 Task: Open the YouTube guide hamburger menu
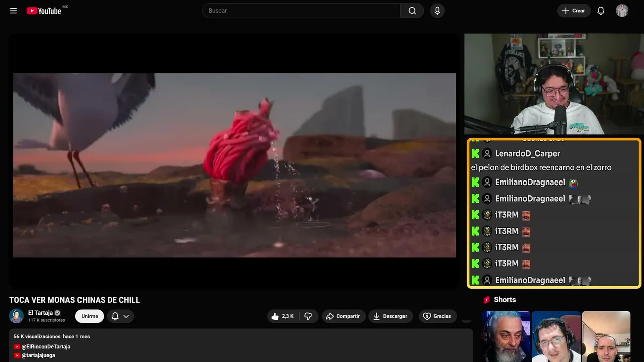[14, 11]
